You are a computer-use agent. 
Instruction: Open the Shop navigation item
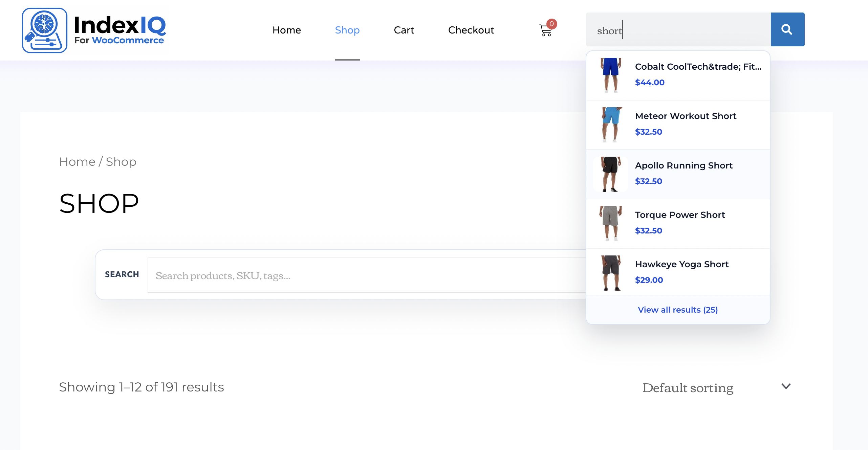[347, 30]
